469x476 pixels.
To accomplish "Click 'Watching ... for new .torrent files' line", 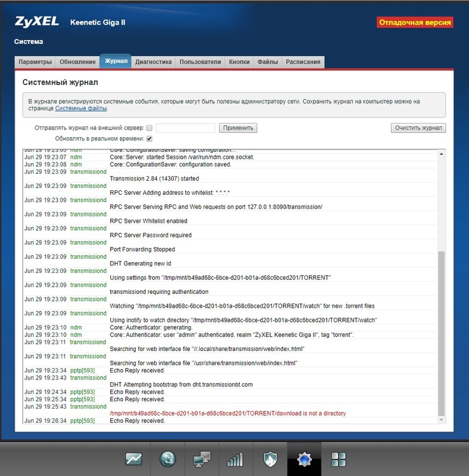I will point(242,306).
